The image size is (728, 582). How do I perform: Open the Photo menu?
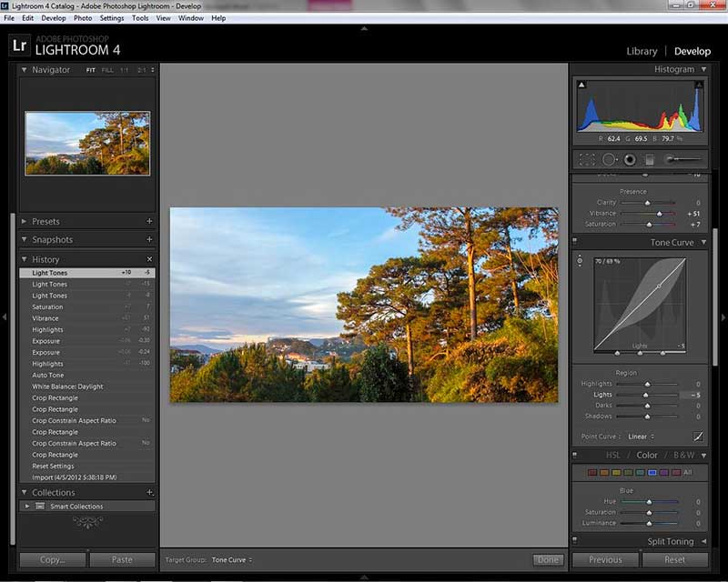point(83,18)
